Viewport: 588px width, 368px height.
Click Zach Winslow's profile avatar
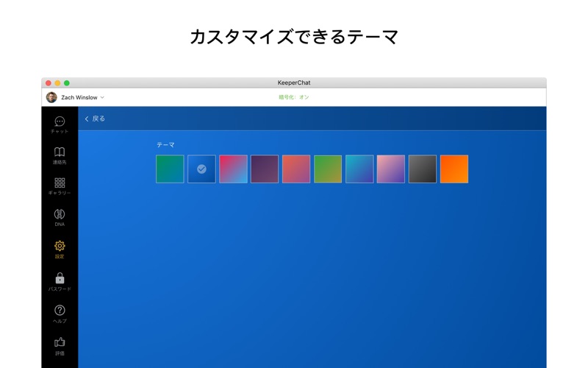(x=51, y=97)
